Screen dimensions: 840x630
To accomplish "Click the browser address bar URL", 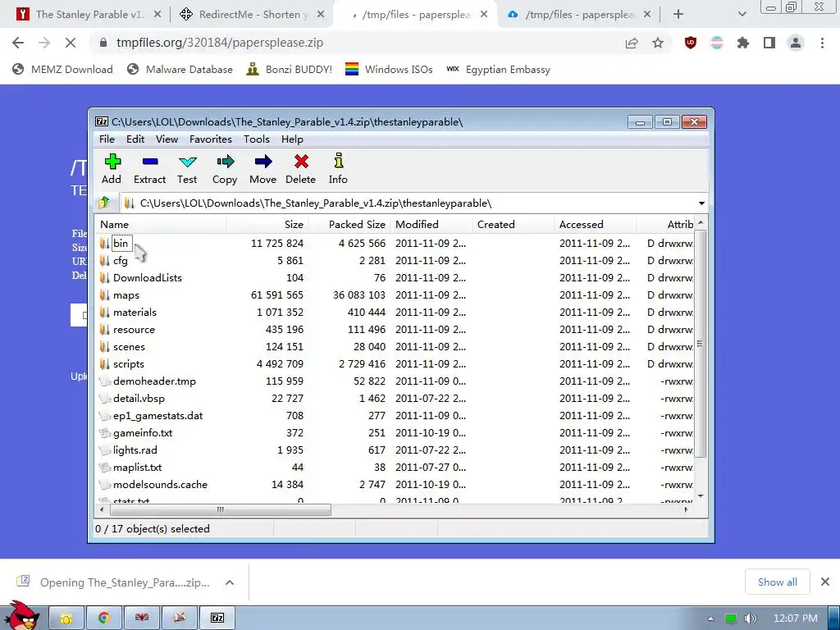I will click(x=220, y=43).
